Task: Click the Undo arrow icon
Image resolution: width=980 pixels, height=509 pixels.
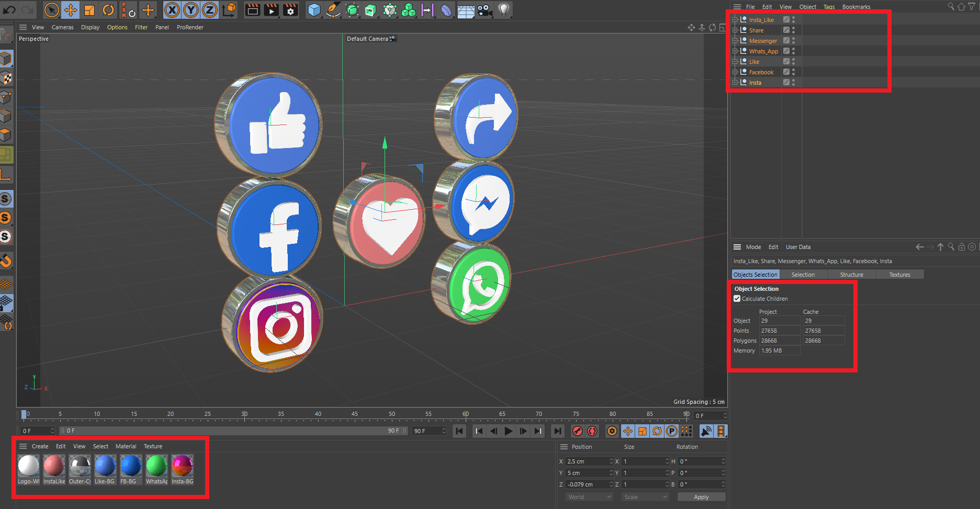Action: point(9,10)
